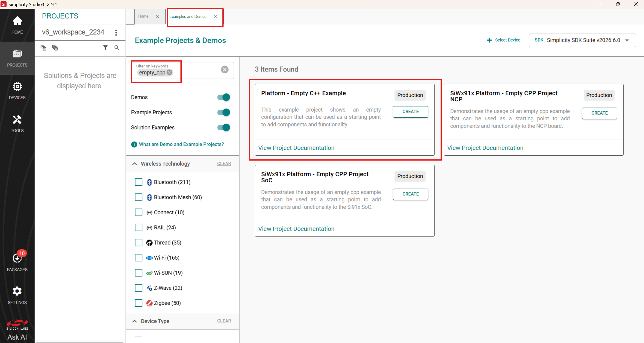Check the Connect (10) checkbox
Screen dimensions: 644x343
click(139, 212)
